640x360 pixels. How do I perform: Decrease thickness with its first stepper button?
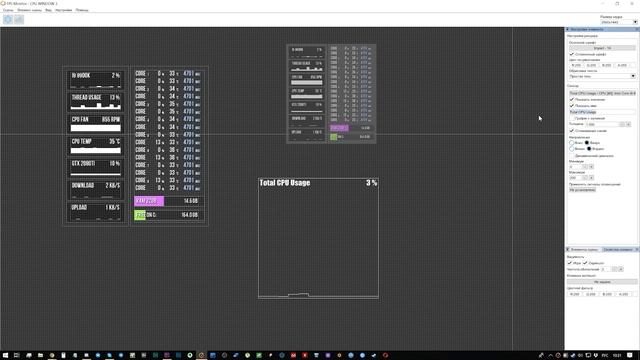622,124
